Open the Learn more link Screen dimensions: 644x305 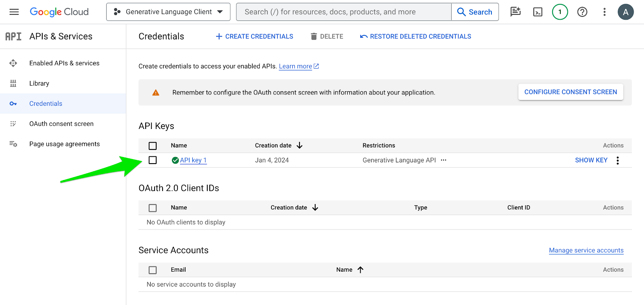pos(295,66)
